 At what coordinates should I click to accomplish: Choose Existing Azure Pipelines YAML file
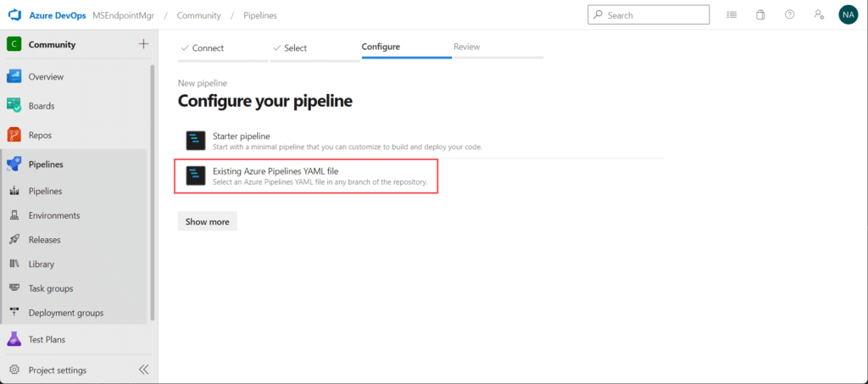tap(306, 176)
